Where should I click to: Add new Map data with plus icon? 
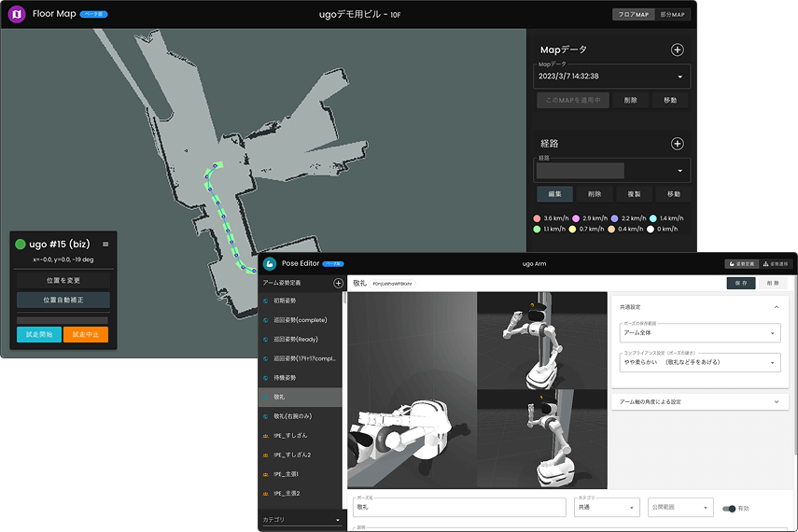pyautogui.click(x=678, y=50)
